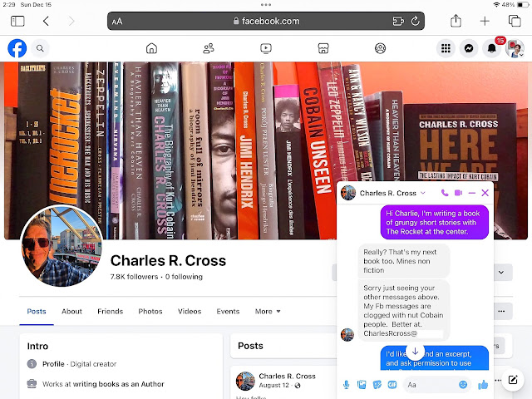View Charles R. Cross profile picture
Viewport: 532px width, 399px height.
coord(62,246)
